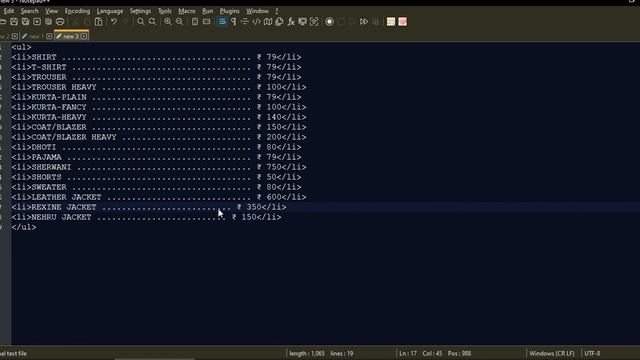
Task: Click the REXINE JACKET ₹ 350 line
Action: (x=149, y=207)
